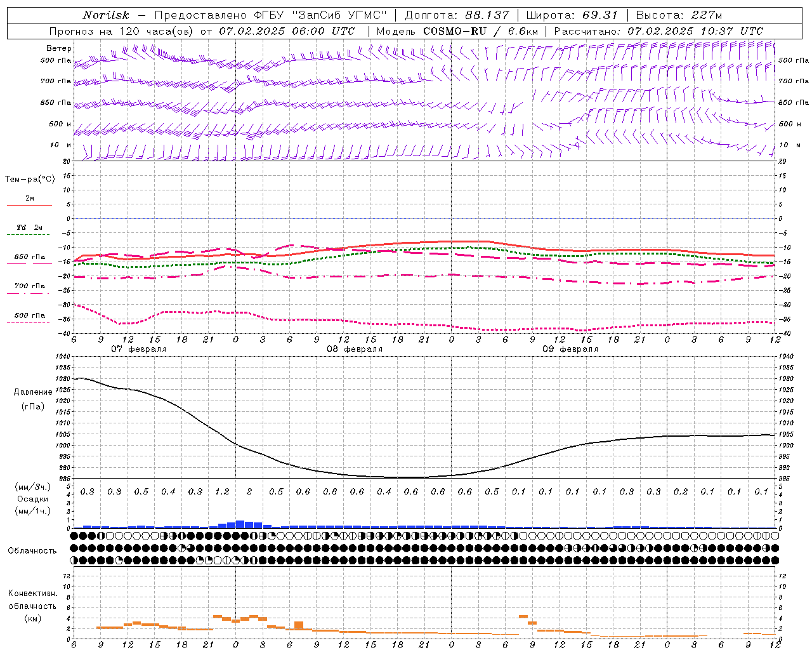The width and height of the screenshot is (812, 650).
Task: Click the Norilsk station name in header
Action: 106,15
